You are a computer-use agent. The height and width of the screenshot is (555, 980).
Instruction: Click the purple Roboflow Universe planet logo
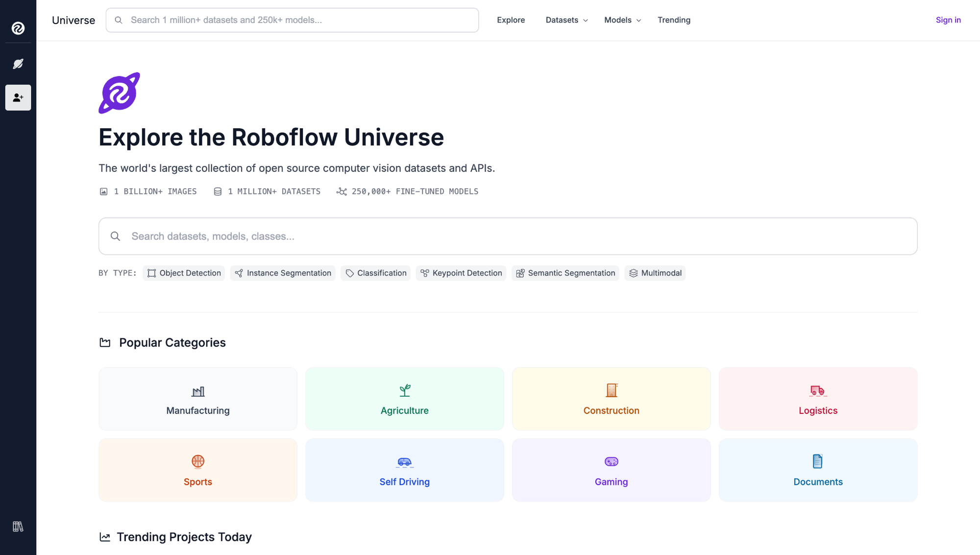119,93
